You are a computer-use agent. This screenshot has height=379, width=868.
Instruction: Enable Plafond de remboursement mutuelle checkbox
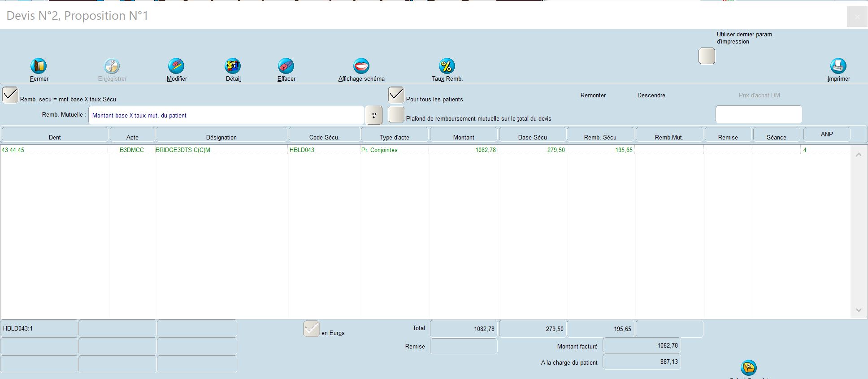[x=396, y=114]
